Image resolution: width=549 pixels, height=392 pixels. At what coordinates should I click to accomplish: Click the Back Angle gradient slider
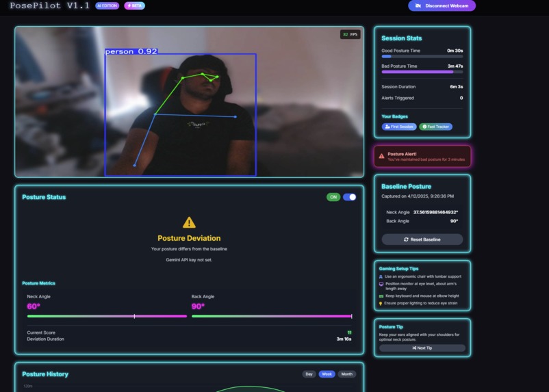(272, 316)
